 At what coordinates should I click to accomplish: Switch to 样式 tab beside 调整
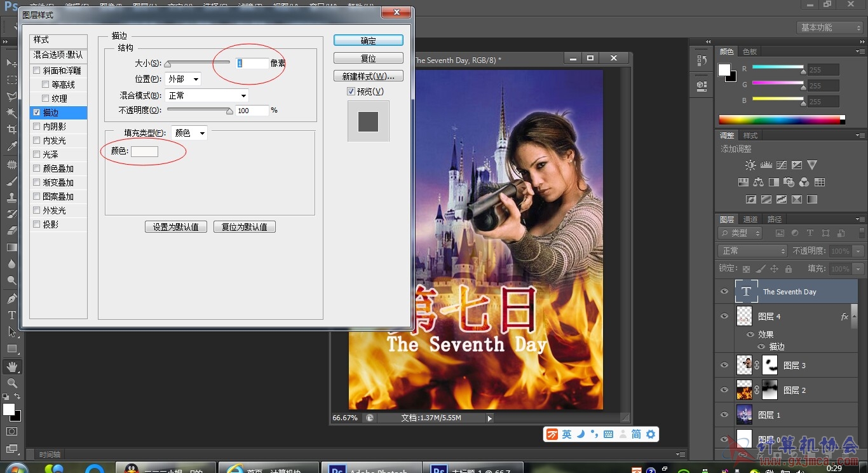click(750, 135)
